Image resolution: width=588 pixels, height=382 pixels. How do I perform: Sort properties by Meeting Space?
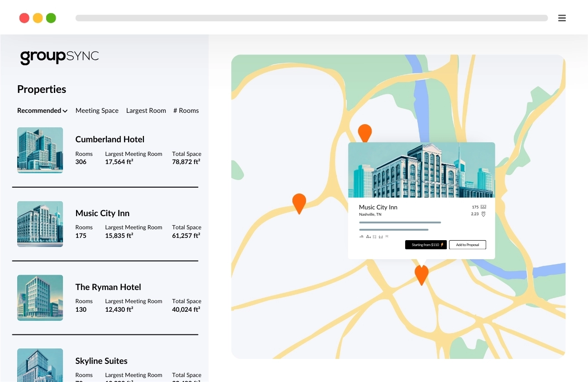pos(97,111)
